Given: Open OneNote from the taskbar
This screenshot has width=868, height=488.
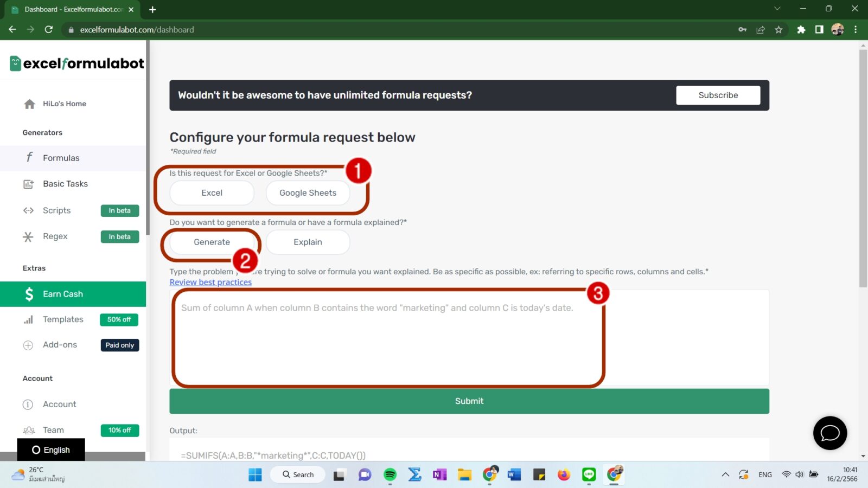Looking at the screenshot, I should (439, 475).
